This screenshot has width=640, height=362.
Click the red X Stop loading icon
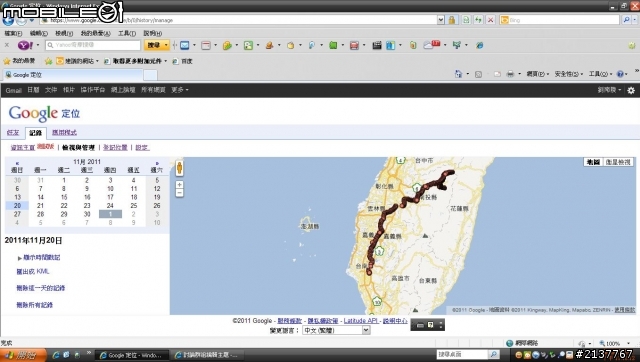pyautogui.click(x=491, y=20)
